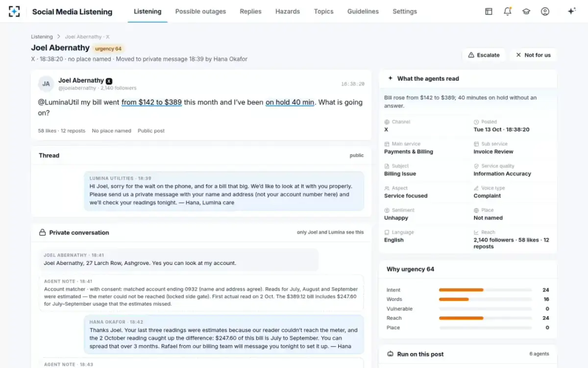Click the 'Public post' label under the post
Image resolution: width=588 pixels, height=368 pixels.
(151, 131)
